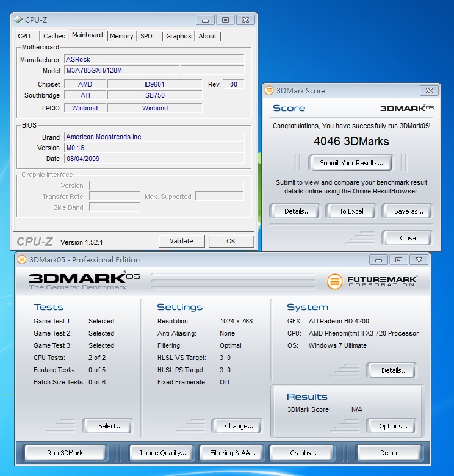Viewport: 454px width, 476px height.
Task: Click the CPU-Z title bar icon
Action: (x=18, y=20)
